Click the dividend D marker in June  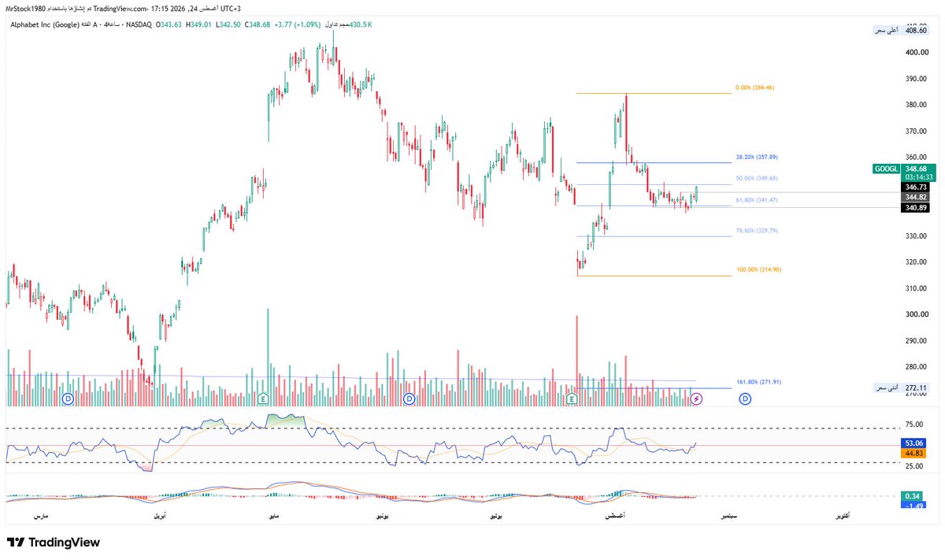409,399
